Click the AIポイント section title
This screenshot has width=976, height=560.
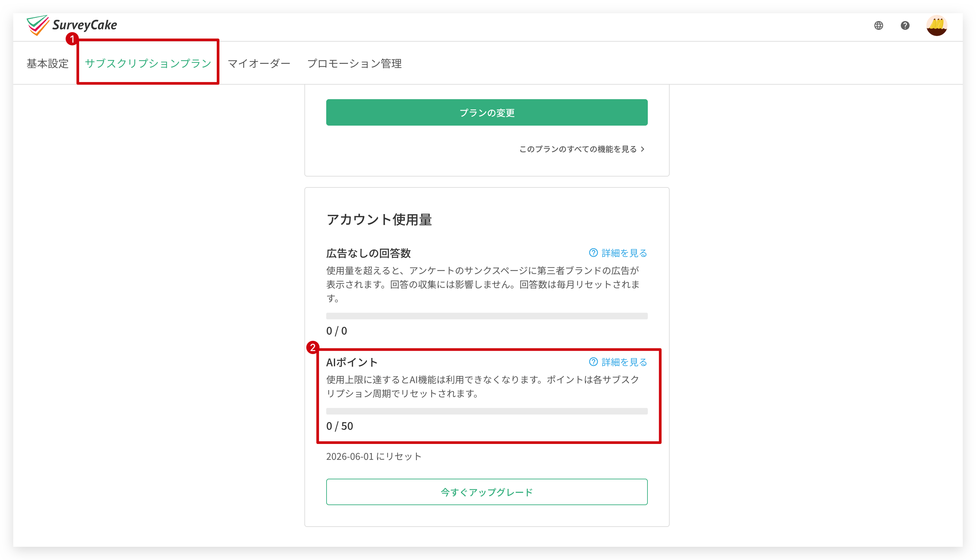point(352,362)
